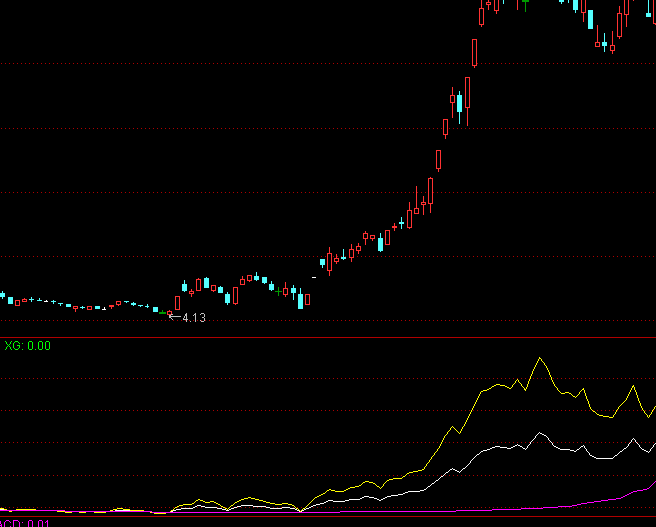Viewport: 656px width, 527px height.
Task: Click the highest peak of the white line
Action: pos(541,434)
